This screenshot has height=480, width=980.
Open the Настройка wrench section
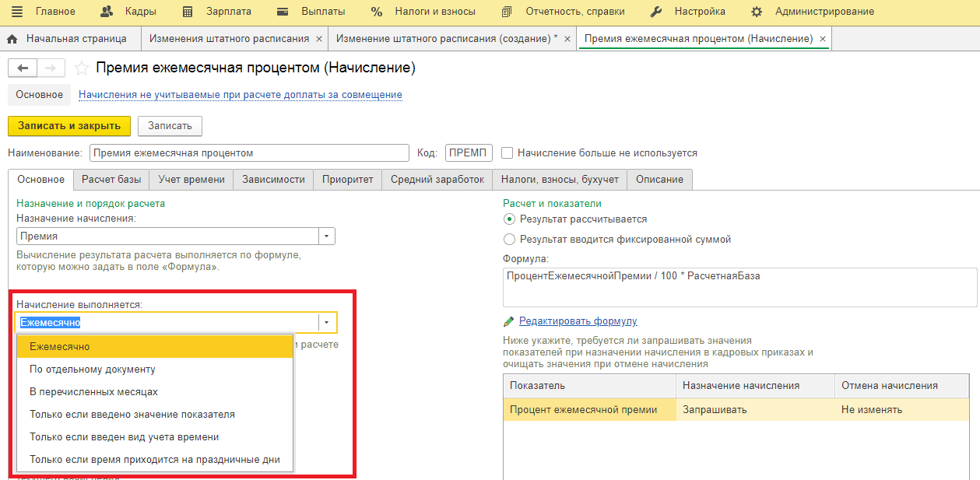coord(655,12)
